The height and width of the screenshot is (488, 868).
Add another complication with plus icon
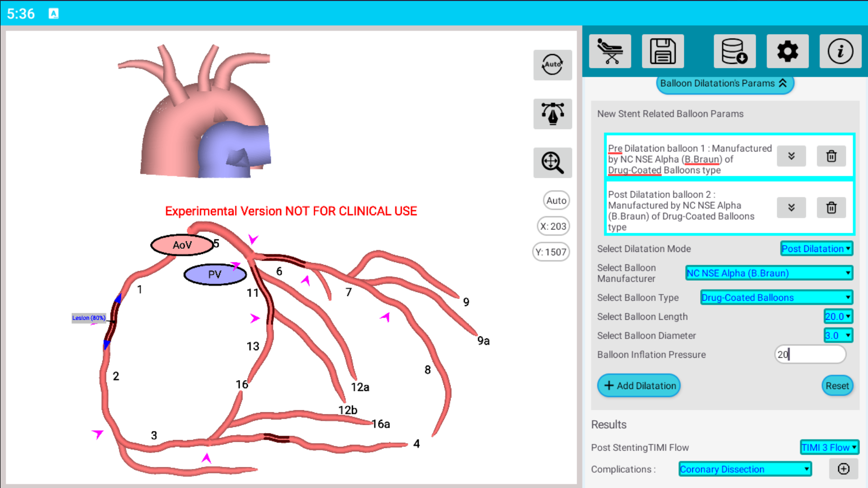click(x=843, y=469)
